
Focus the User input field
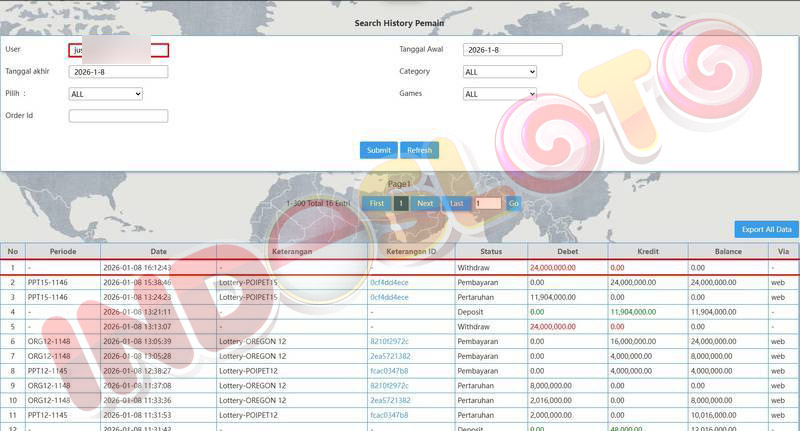[x=118, y=50]
